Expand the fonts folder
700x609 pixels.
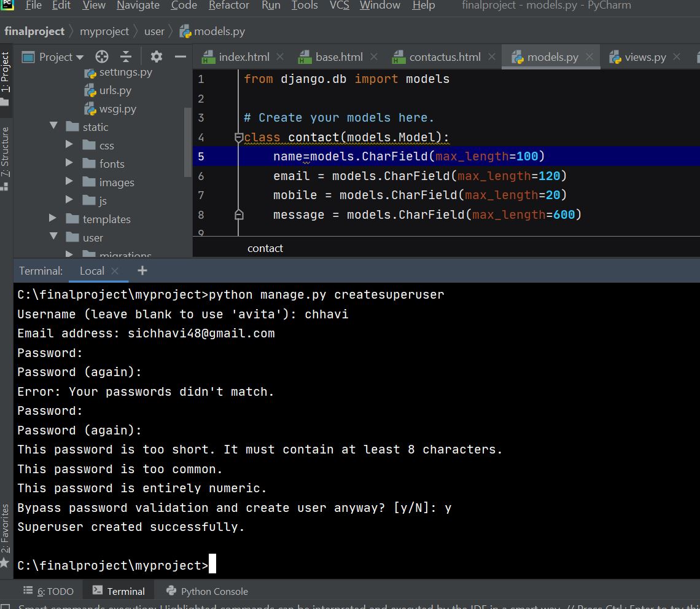tap(69, 163)
